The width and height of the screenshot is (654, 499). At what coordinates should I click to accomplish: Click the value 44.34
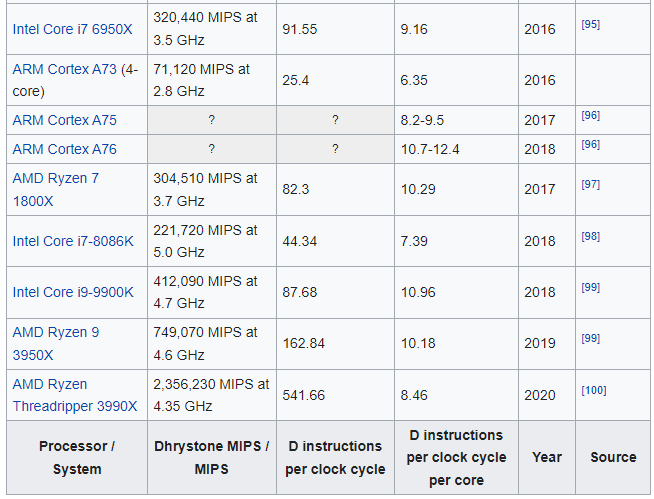[x=299, y=241]
